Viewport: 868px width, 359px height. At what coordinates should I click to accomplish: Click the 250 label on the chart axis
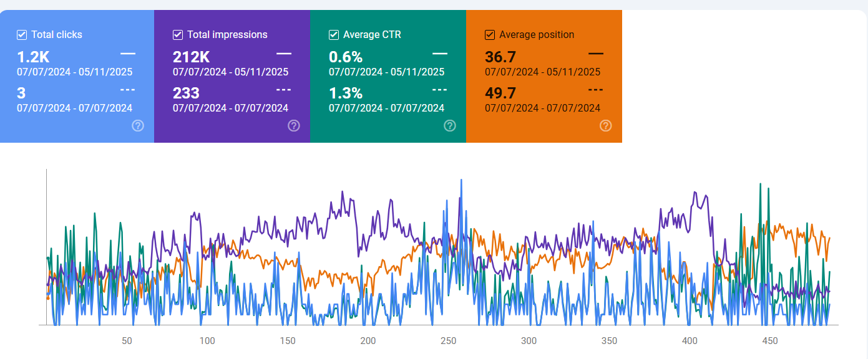click(x=449, y=341)
